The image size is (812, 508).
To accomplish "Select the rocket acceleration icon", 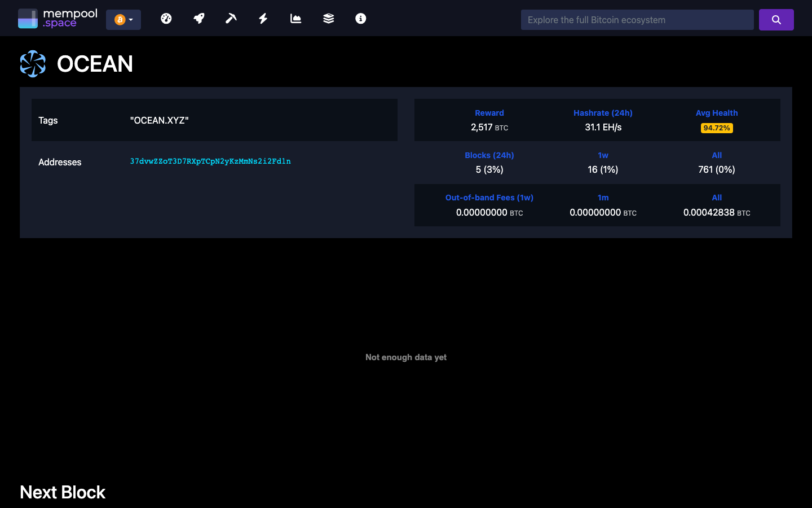I will [198, 18].
